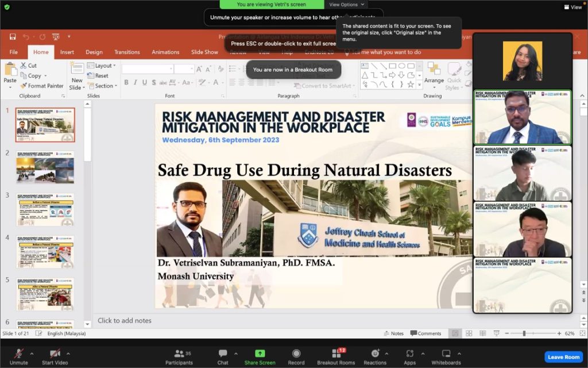Toggle bold formatting
The image size is (588, 368).
(x=126, y=82)
